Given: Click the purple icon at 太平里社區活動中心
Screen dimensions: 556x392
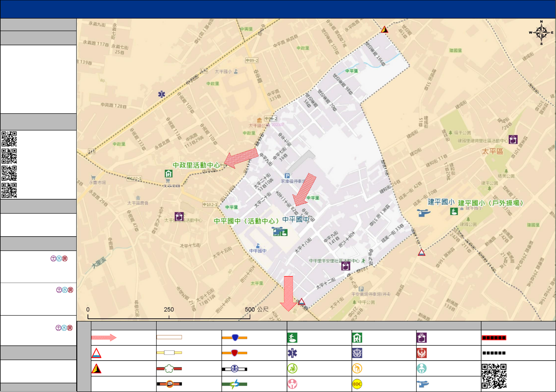Looking at the screenshot, I should point(179,216).
